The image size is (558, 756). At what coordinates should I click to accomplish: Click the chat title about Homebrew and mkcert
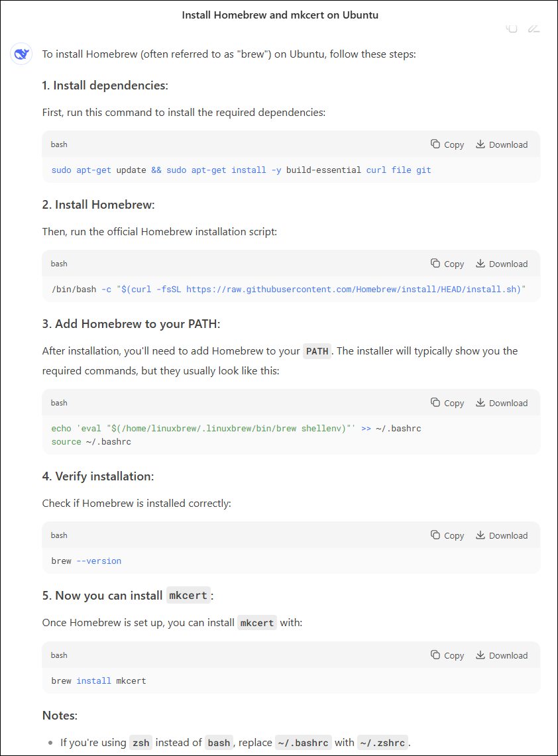[x=280, y=15]
